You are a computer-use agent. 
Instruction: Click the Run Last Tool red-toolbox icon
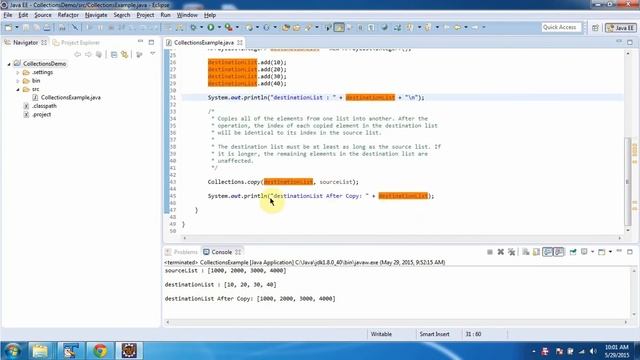229,27
